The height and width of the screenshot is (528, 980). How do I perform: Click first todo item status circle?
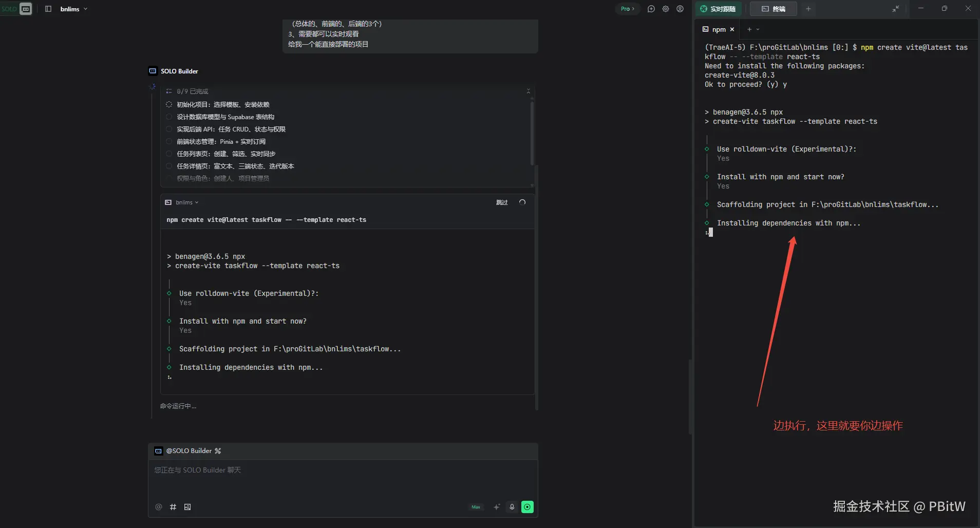(169, 104)
